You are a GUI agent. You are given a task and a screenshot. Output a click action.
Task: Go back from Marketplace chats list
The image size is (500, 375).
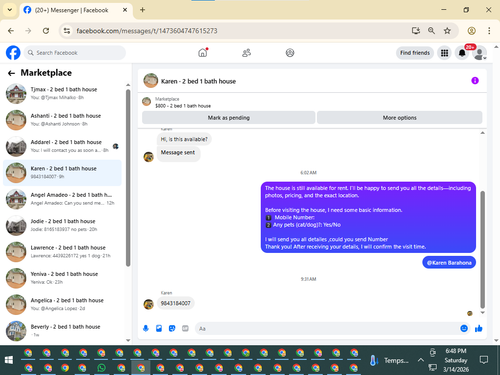coord(11,73)
